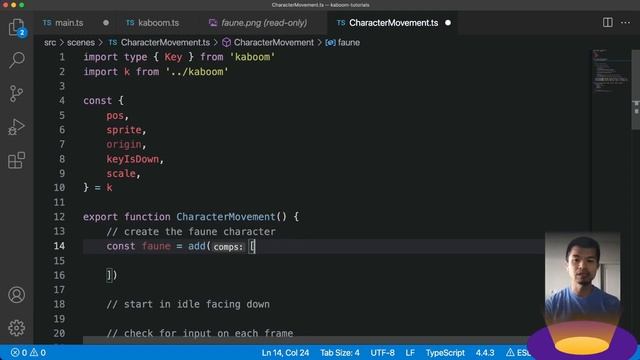Split the editor to the right

[607, 22]
